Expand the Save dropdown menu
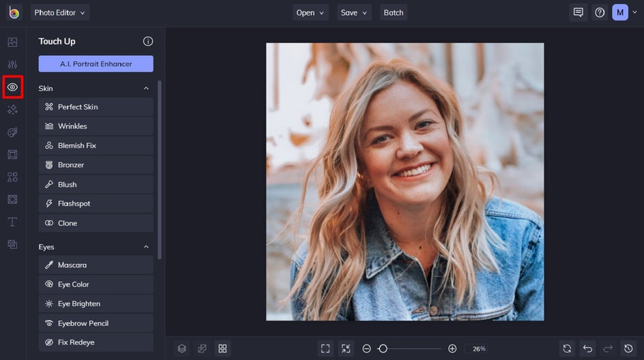Viewport: 644px width, 360px height. pos(354,12)
